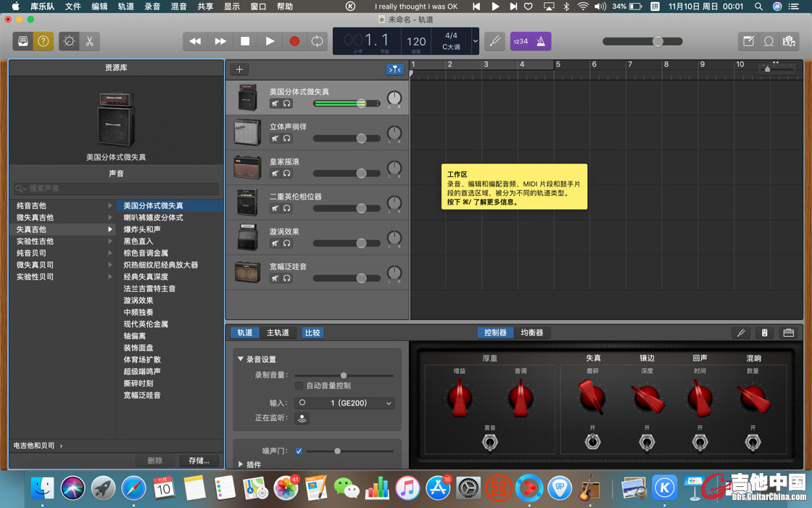This screenshot has width=812, height=508.
Task: Mute the 美国分体式微失真 track
Action: tap(275, 103)
